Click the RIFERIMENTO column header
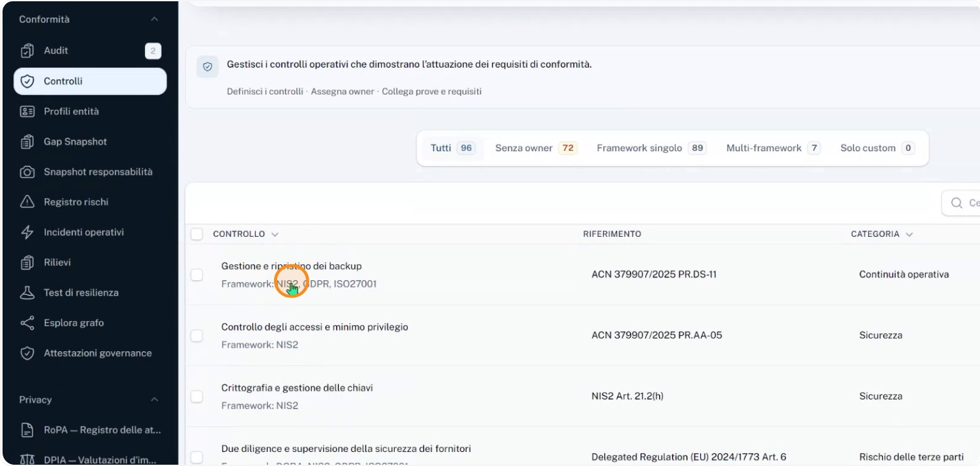980x466 pixels. click(x=612, y=234)
